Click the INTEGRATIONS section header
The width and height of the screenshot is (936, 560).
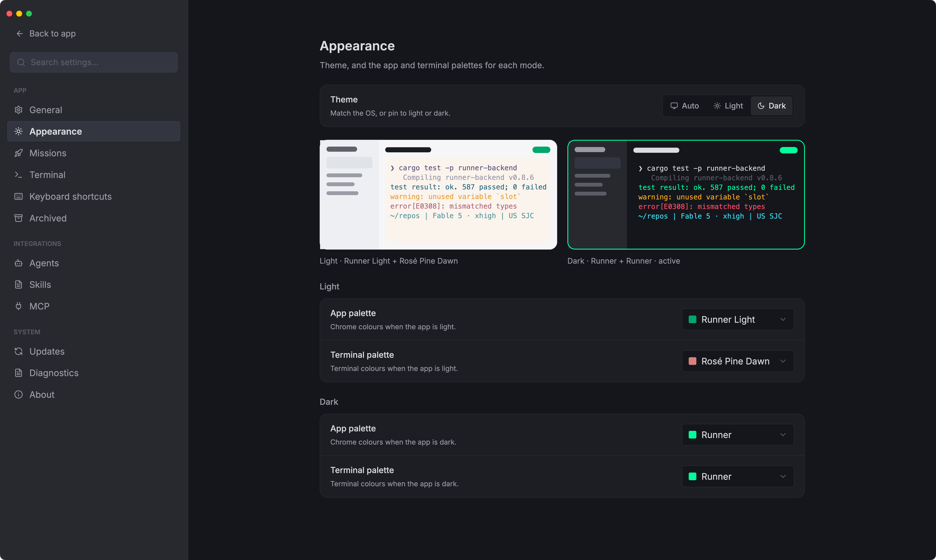point(37,244)
